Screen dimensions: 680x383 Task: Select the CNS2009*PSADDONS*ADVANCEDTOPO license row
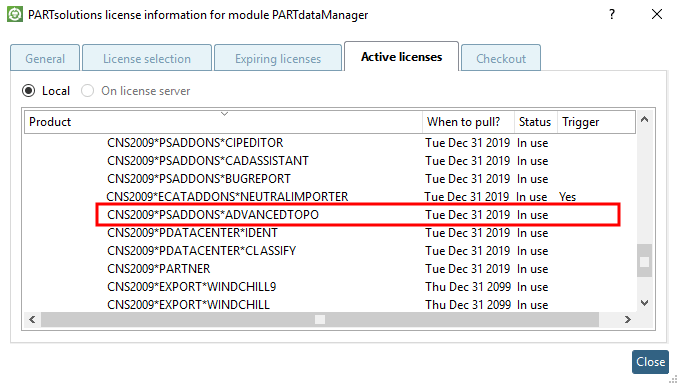358,215
